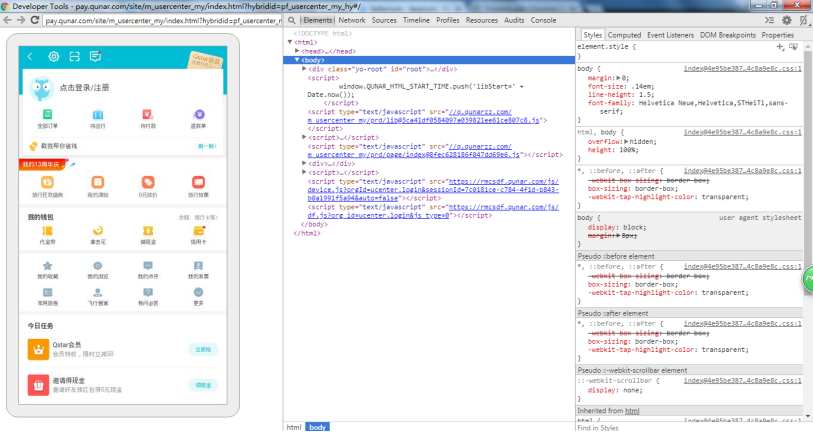813x432 pixels.
Task: Click the Find in Styles field
Action: pyautogui.click(x=690, y=428)
